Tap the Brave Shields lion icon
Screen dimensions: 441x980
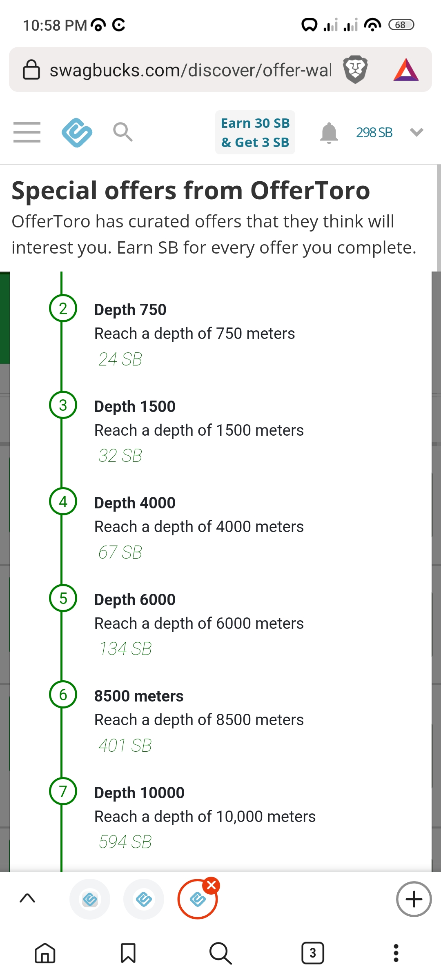[x=355, y=69]
